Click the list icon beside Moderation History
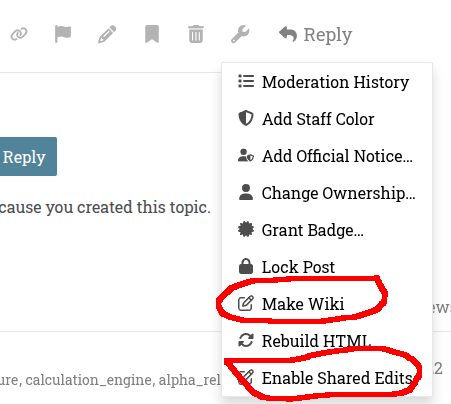Viewport: 451px width, 404px height. 246,81
